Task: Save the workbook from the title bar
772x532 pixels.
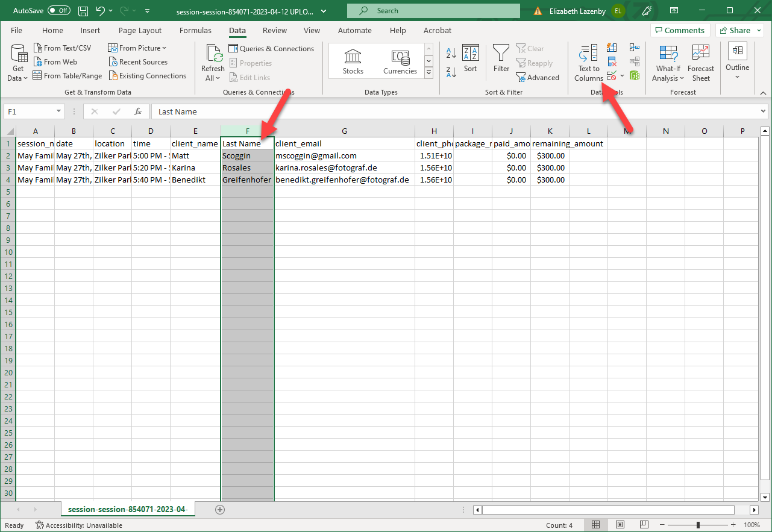Action: (83, 11)
